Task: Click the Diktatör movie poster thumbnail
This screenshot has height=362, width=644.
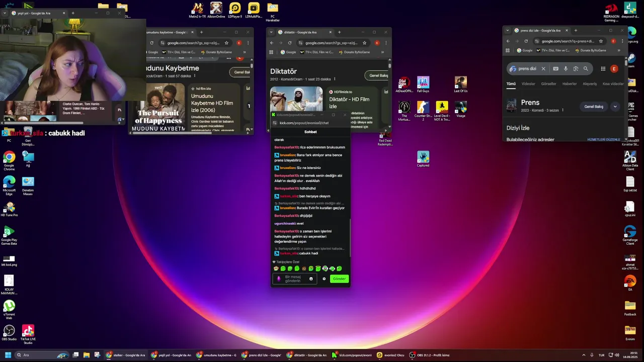Action: (296, 99)
